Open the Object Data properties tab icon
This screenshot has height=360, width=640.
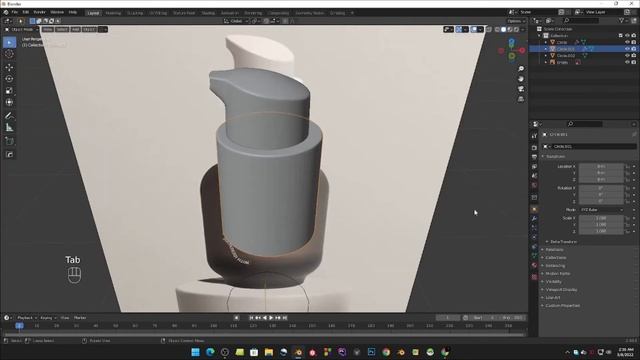pos(534,256)
